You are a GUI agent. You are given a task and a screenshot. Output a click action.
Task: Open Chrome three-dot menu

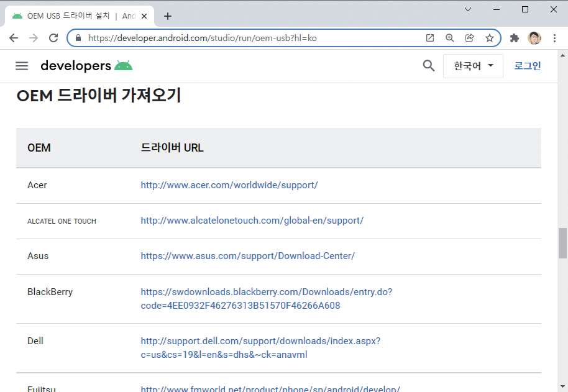pos(554,38)
